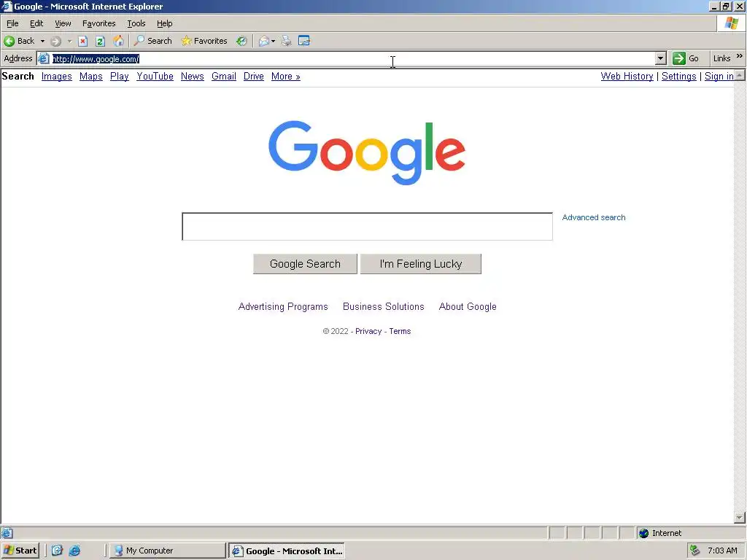Open the View menu
This screenshot has height=560, width=747.
coord(63,23)
